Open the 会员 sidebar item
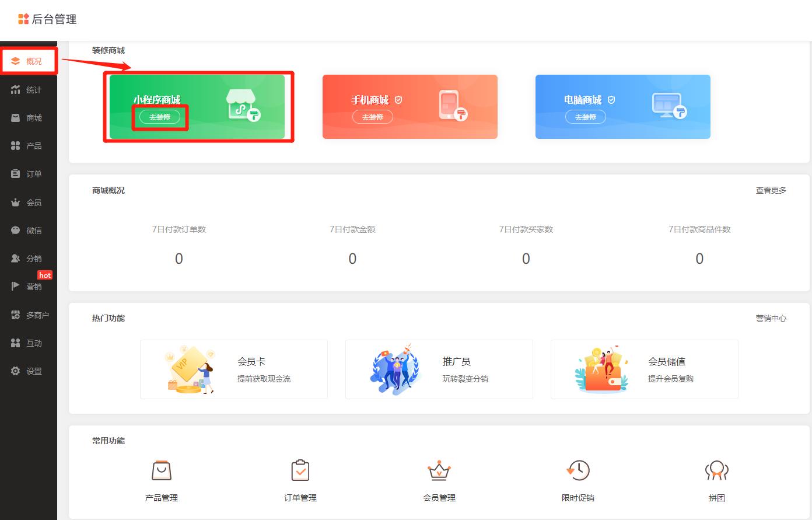The width and height of the screenshot is (812, 520). (x=29, y=202)
